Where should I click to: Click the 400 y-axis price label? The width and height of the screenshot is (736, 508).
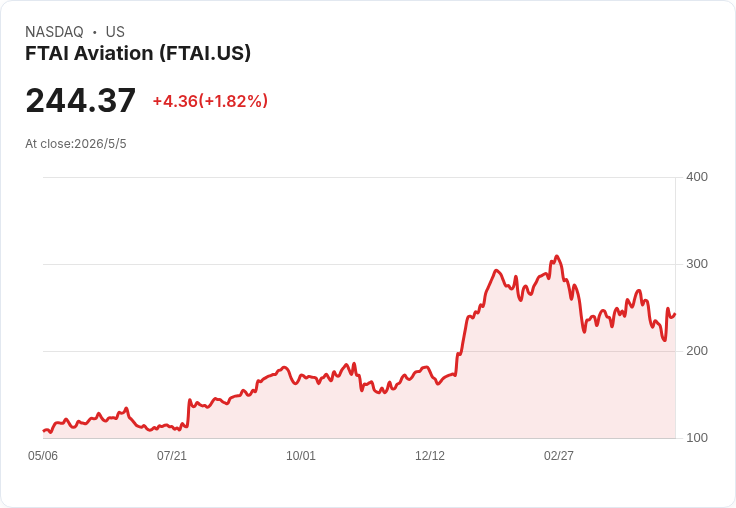tap(697, 177)
